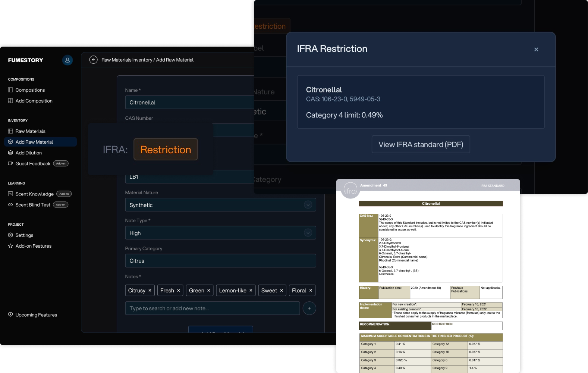
Task: Click the Name field containing Citronellal
Action: pyautogui.click(x=189, y=102)
